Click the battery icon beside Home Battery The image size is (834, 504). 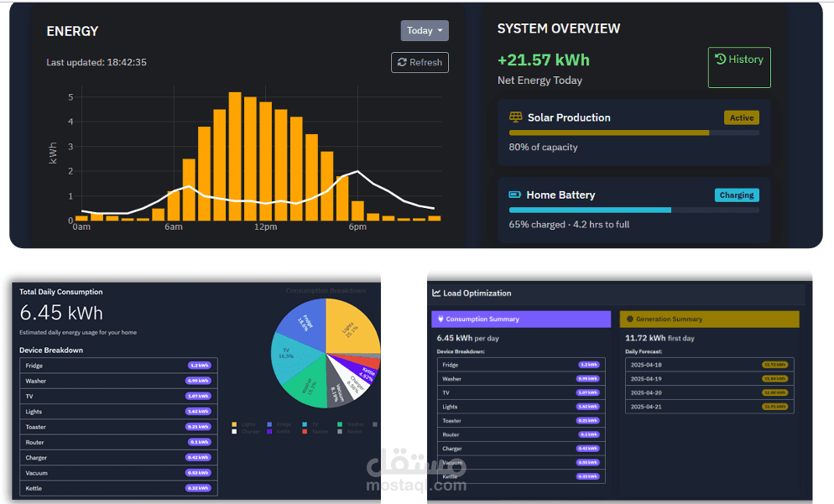(x=515, y=195)
